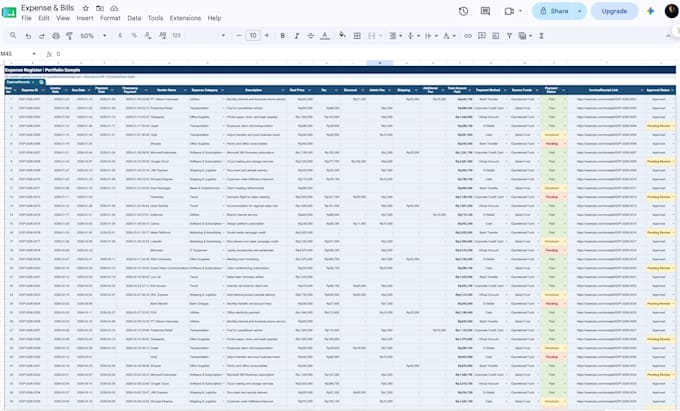Viewport: 680px width, 411px height.
Task: Open vertical align dropdown
Action: pyautogui.click(x=413, y=36)
